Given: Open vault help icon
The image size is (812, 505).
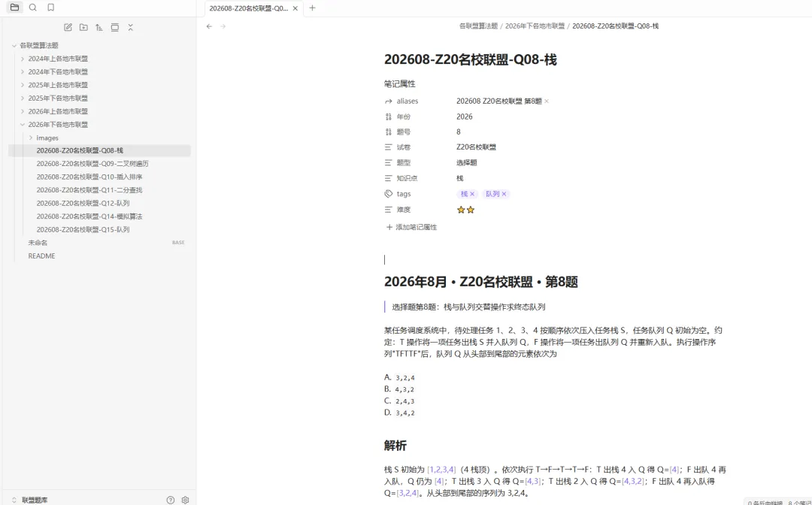Looking at the screenshot, I should [x=171, y=500].
